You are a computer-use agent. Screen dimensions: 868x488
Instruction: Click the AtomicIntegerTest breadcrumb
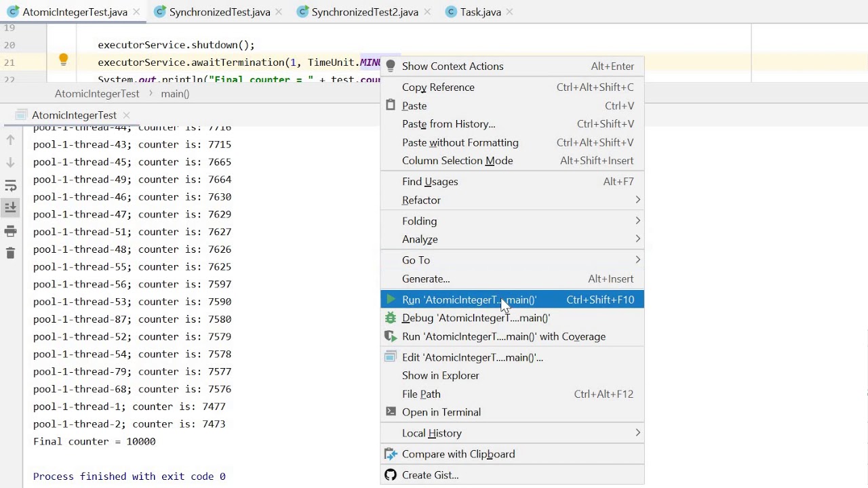[97, 94]
